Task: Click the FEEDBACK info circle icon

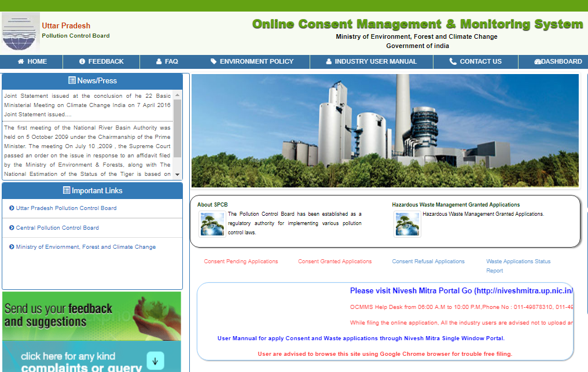Action: click(x=82, y=61)
